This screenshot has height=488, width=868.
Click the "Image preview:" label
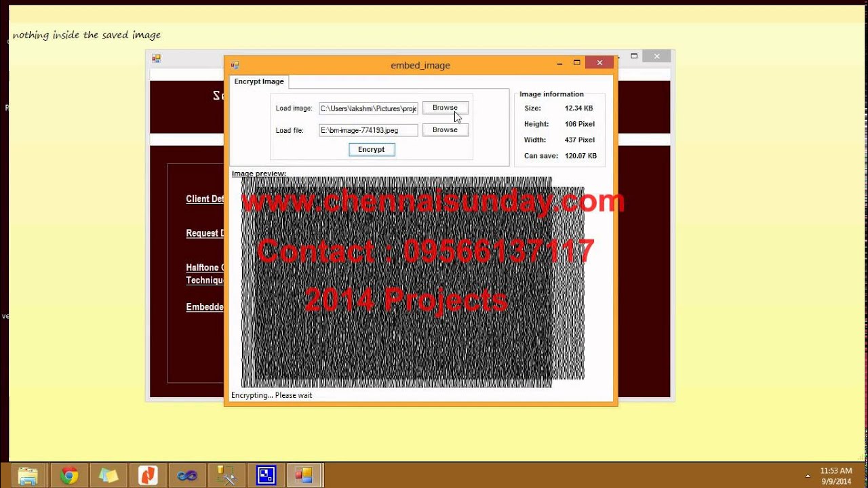click(x=259, y=174)
